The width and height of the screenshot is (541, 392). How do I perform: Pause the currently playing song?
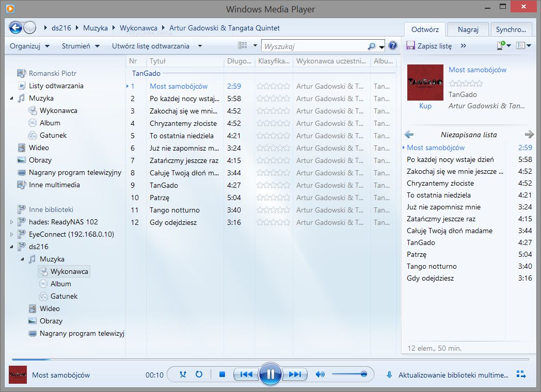[x=270, y=374]
